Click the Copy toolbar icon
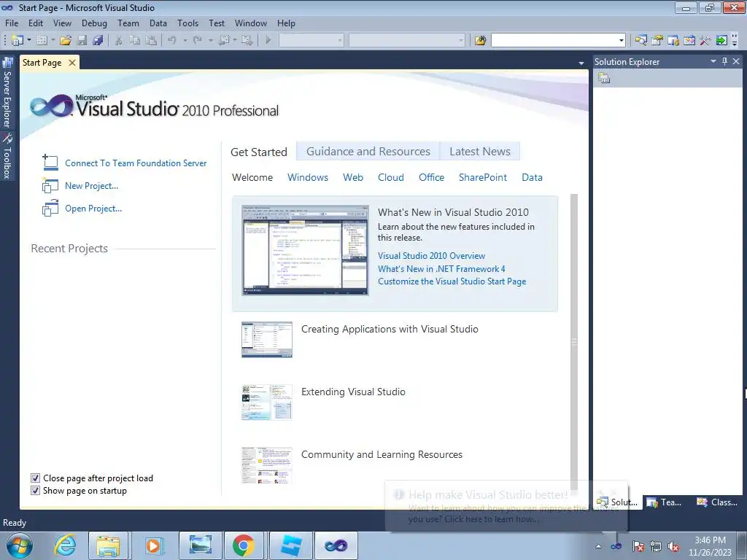The width and height of the screenshot is (747, 560). click(x=135, y=41)
